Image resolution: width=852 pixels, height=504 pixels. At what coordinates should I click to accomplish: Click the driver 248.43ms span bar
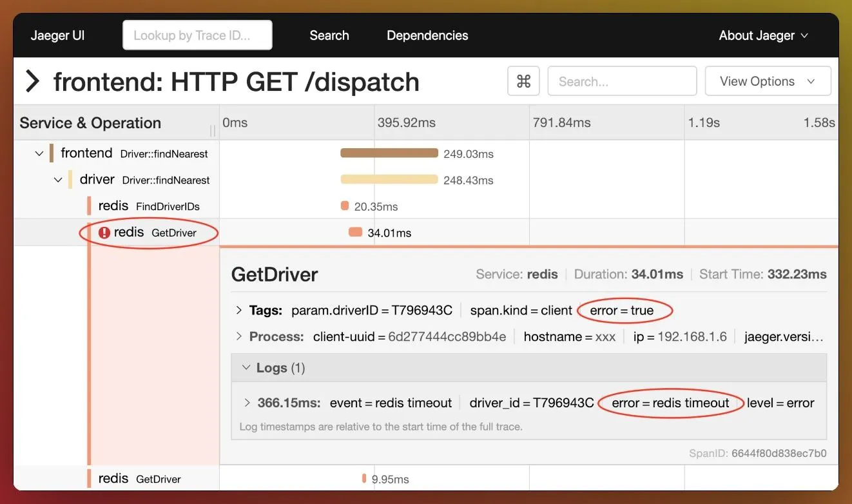389,180
